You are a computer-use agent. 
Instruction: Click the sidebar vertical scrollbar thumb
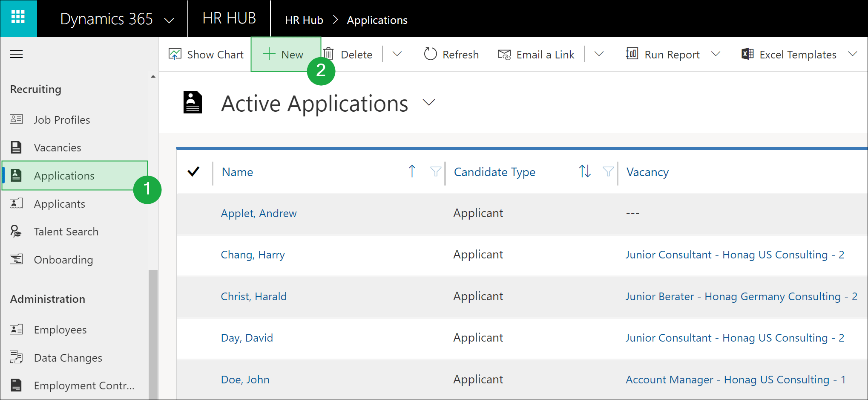point(153,335)
